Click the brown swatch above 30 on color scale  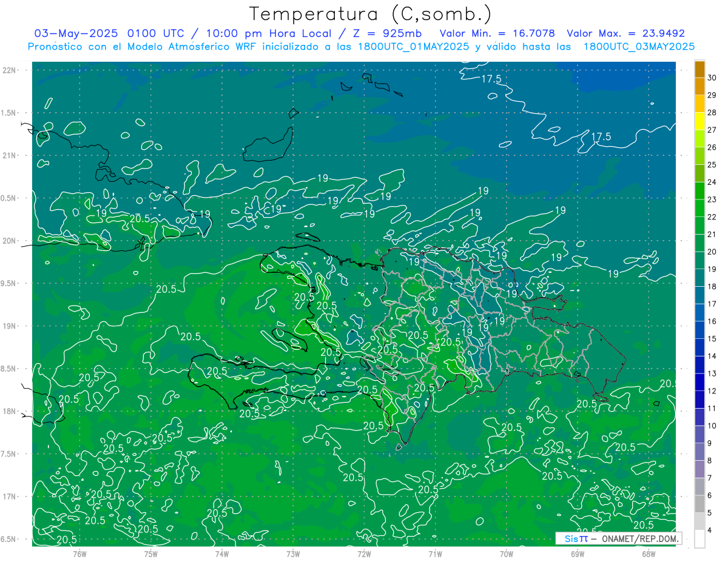click(x=699, y=70)
